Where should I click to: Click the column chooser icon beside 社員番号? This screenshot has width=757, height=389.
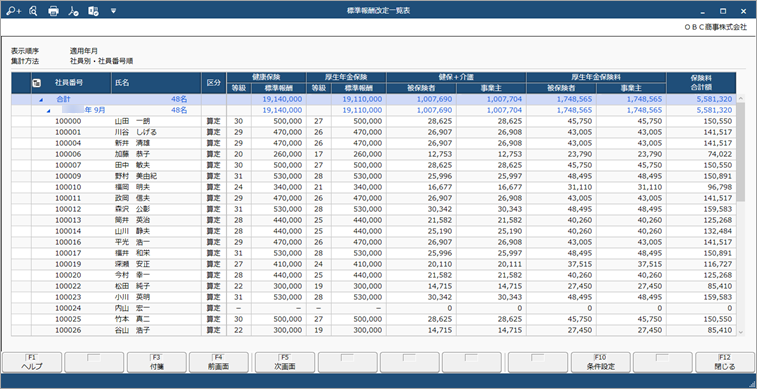point(36,83)
